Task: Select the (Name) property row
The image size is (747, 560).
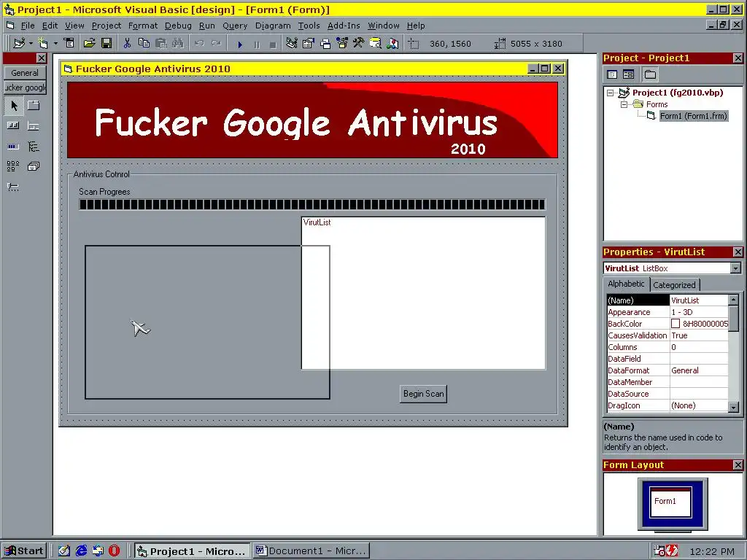Action: 667,300
